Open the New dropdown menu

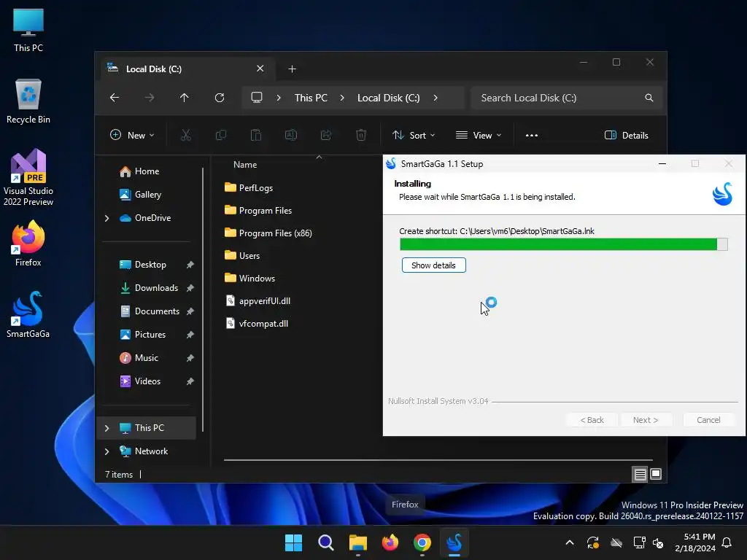(x=132, y=135)
